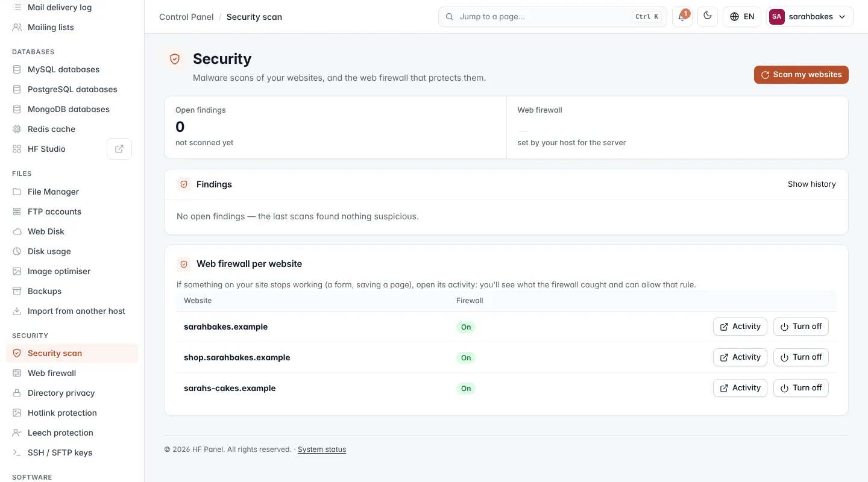Click the MongoDB databases icon

pos(17,109)
